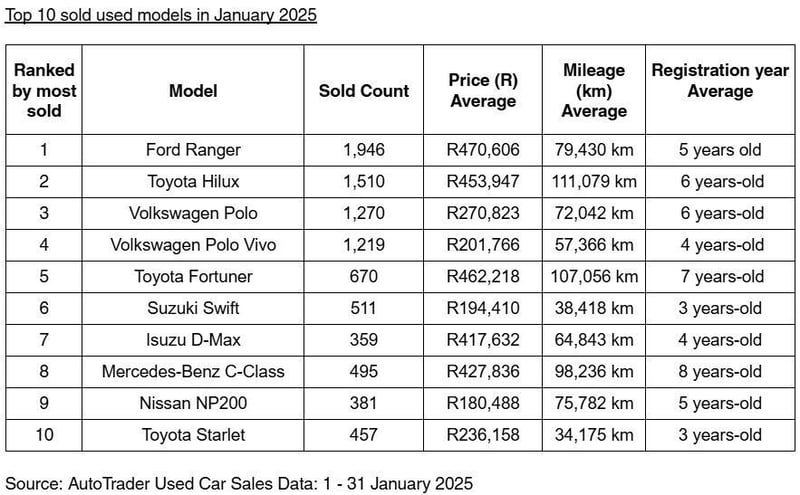Screen dimensions: 800x495
Task: Click the Isuzu D-Max model cell
Action: [193, 340]
